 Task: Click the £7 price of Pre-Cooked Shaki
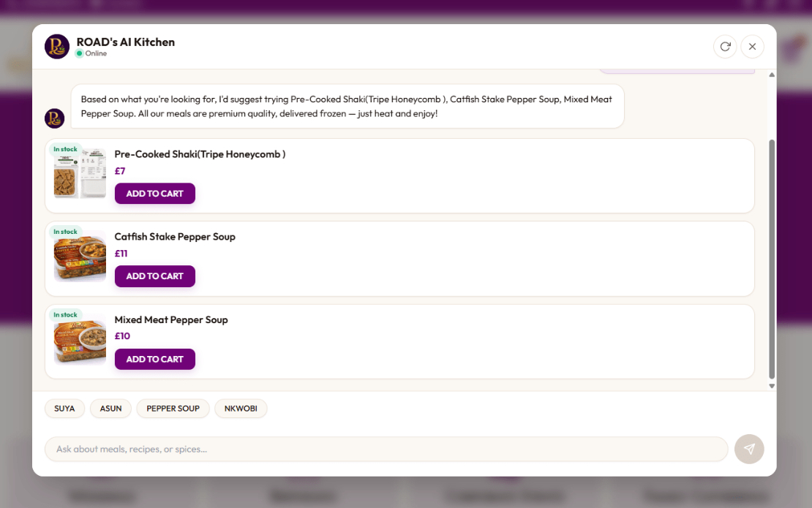coord(120,171)
